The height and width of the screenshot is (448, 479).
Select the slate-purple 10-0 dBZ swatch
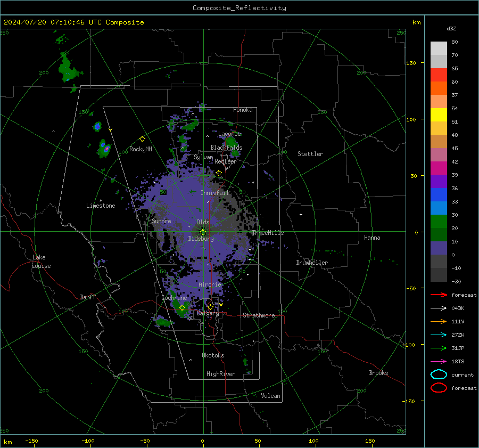pyautogui.click(x=439, y=248)
